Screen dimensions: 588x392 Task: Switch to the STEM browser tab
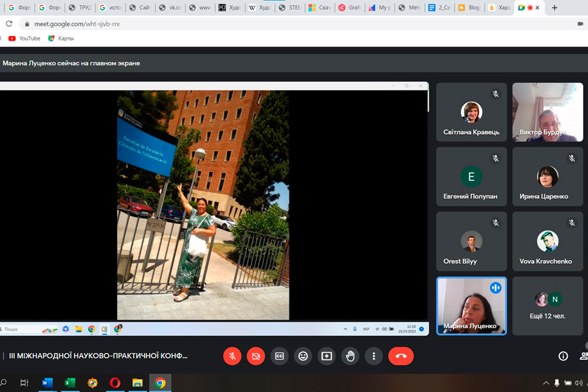290,8
